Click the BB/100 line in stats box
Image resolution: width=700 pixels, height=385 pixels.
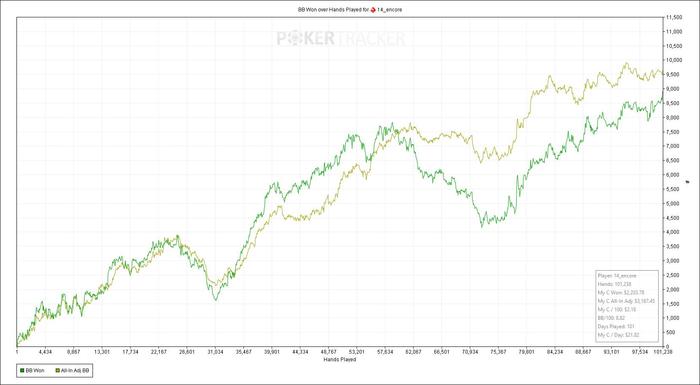coord(611,318)
